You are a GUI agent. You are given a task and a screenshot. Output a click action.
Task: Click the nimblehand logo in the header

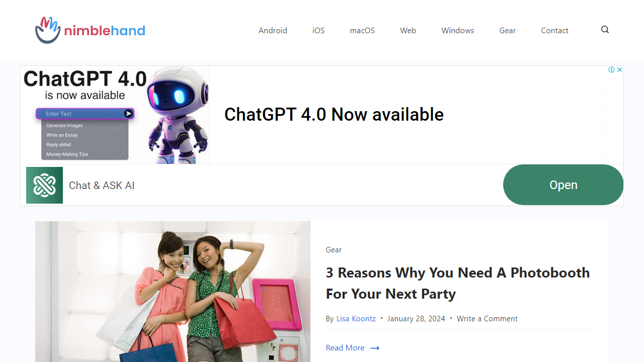click(91, 30)
